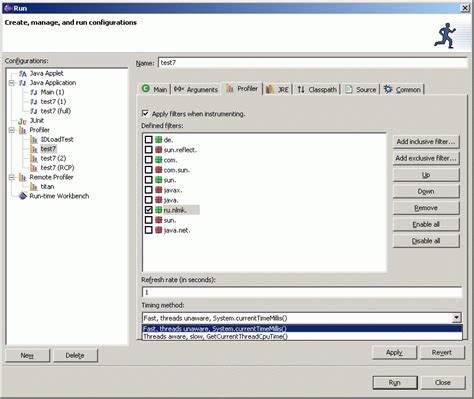Viewport: 474px width, 399px height.
Task: Check the java. filter checkbox
Action: (x=149, y=200)
